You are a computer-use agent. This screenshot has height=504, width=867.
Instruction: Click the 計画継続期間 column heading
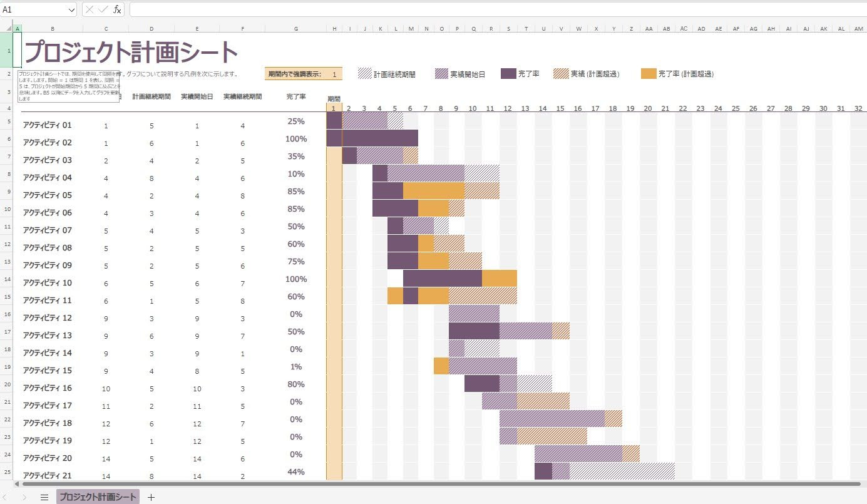151,97
